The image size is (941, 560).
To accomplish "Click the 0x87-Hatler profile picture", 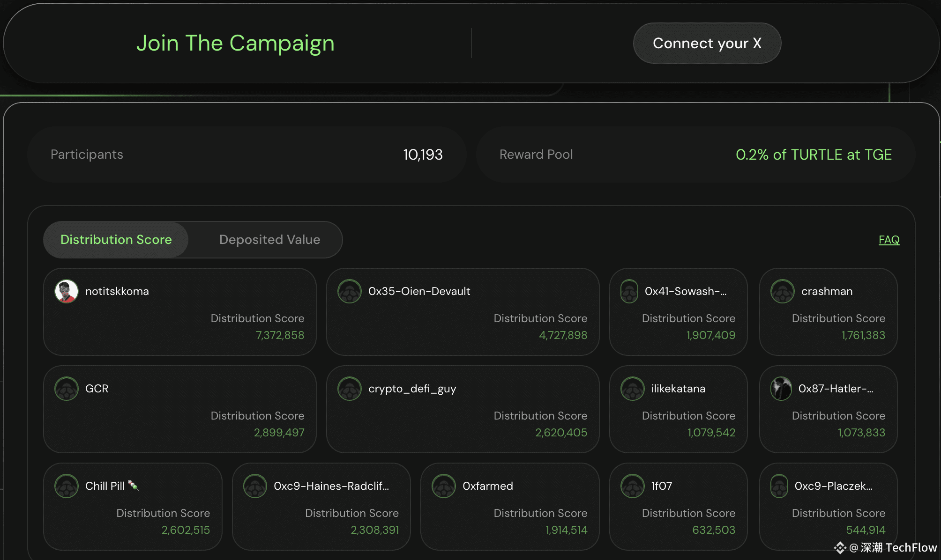I will point(781,389).
